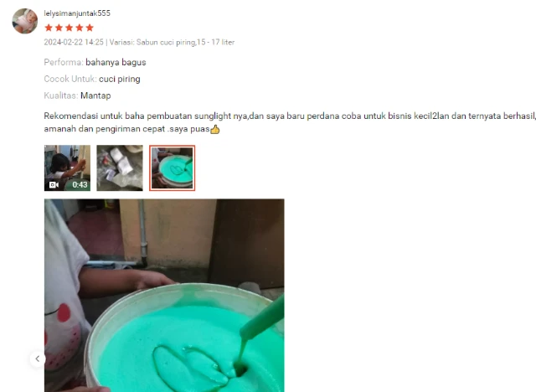The width and height of the screenshot is (536, 392).
Task: Click the 0:43 duration label
Action: (x=80, y=185)
